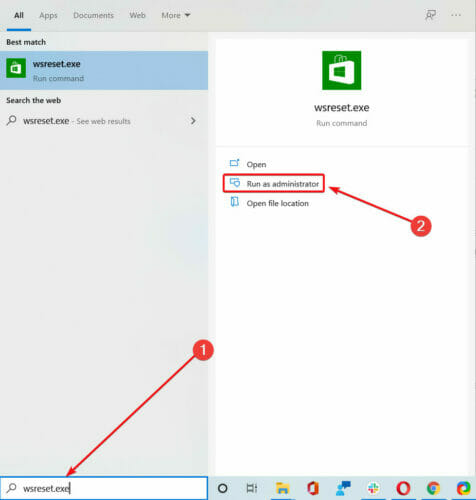Click the taskbar search box containing wsreset.exe
The height and width of the screenshot is (500, 476).
click(x=104, y=488)
